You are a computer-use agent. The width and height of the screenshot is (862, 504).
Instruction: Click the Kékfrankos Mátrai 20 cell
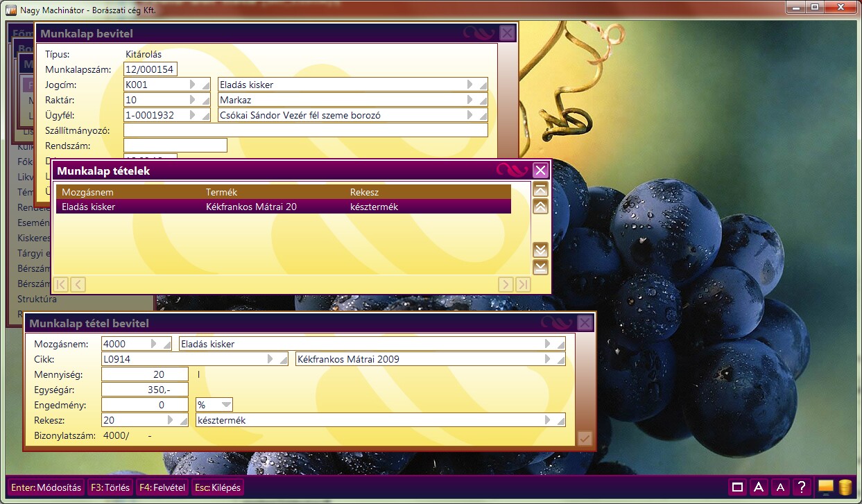pyautogui.click(x=252, y=207)
